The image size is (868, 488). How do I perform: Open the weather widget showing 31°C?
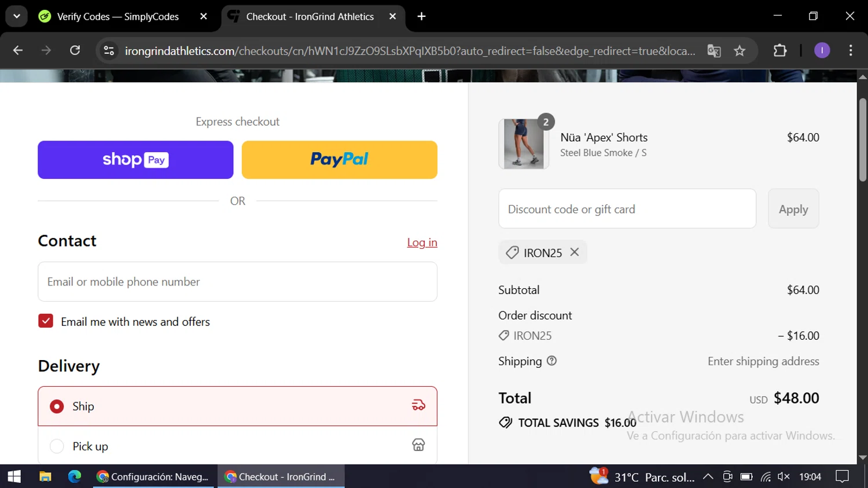[642, 476]
